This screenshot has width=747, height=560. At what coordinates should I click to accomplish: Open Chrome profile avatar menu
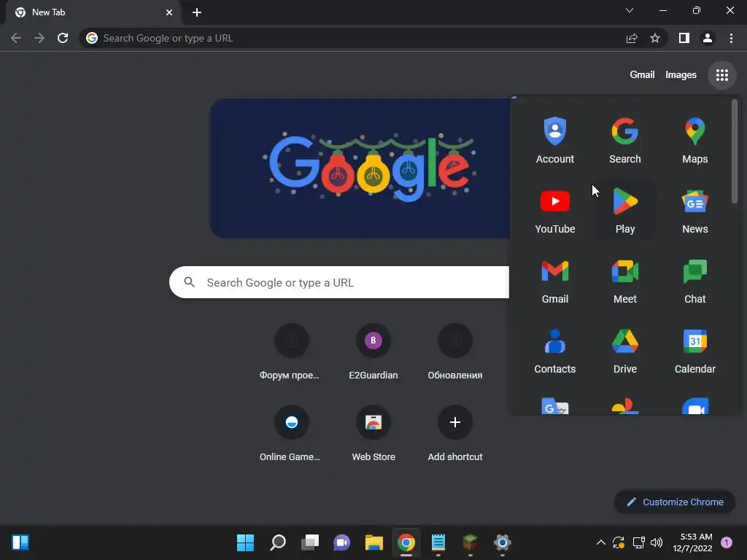[x=708, y=38]
